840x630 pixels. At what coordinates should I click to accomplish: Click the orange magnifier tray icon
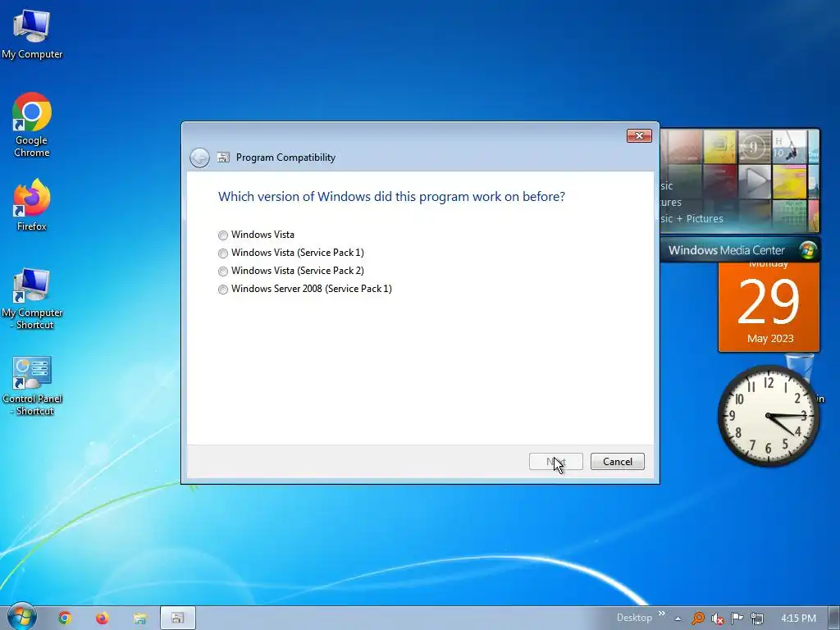coord(697,619)
